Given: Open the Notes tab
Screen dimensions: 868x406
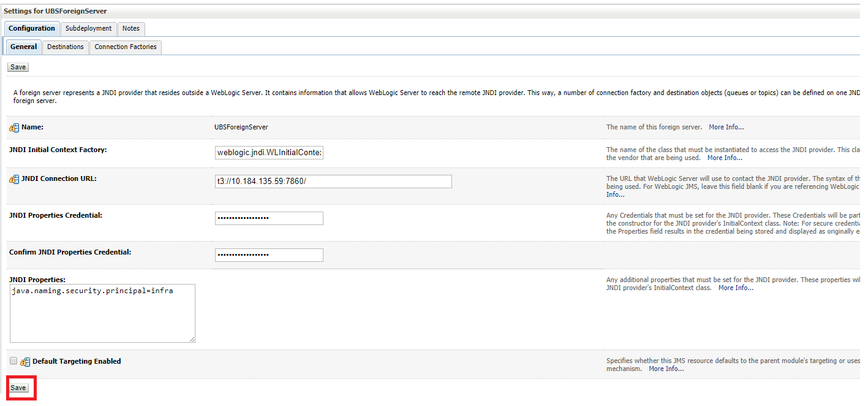Looking at the screenshot, I should [x=131, y=28].
